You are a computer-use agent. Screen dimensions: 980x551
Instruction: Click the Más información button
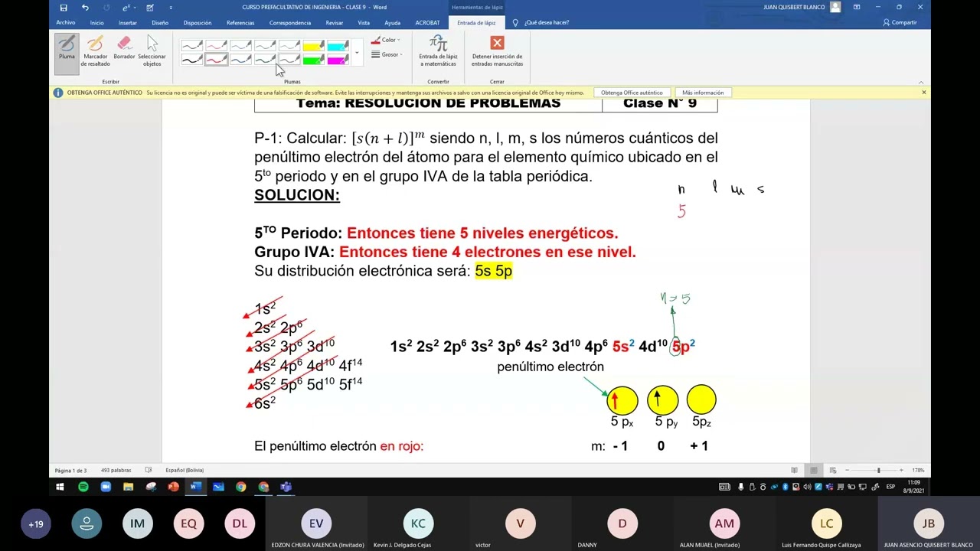point(703,93)
